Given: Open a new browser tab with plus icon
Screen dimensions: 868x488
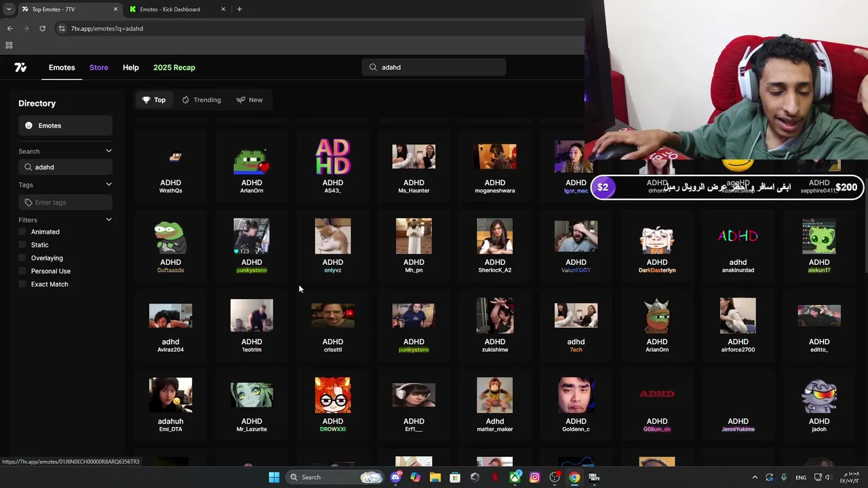Looking at the screenshot, I should [239, 9].
